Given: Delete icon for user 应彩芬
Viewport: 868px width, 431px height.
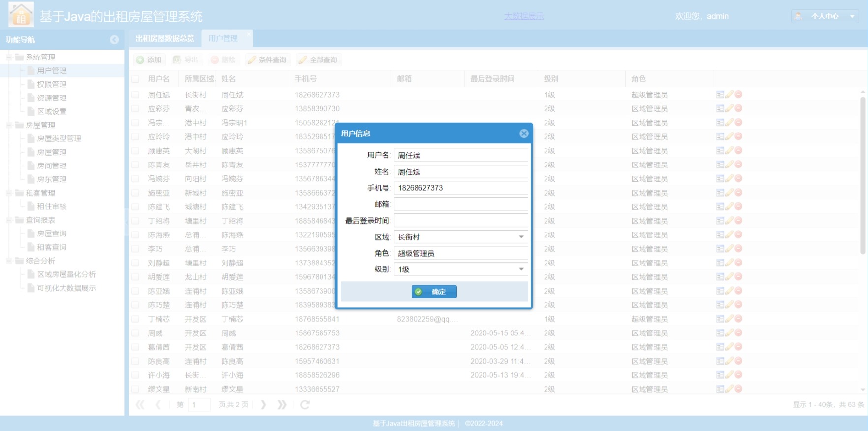Looking at the screenshot, I should (739, 108).
